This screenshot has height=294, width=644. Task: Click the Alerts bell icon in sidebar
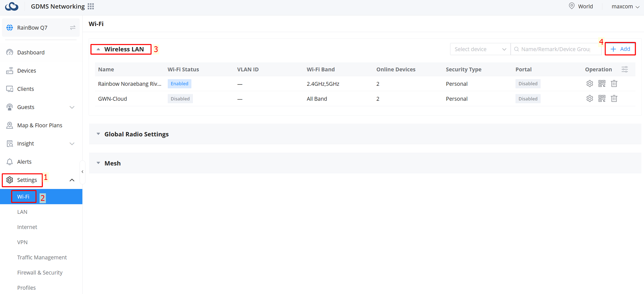9,161
